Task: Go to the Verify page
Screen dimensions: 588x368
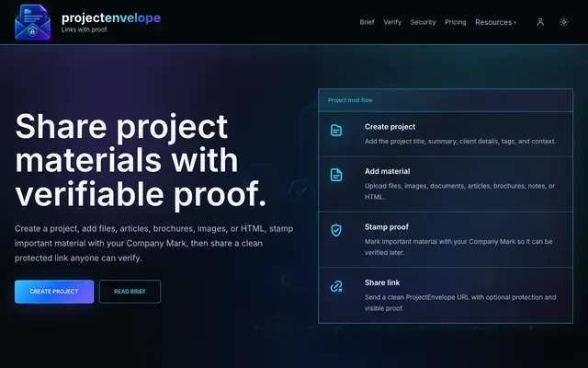Action: (x=392, y=22)
